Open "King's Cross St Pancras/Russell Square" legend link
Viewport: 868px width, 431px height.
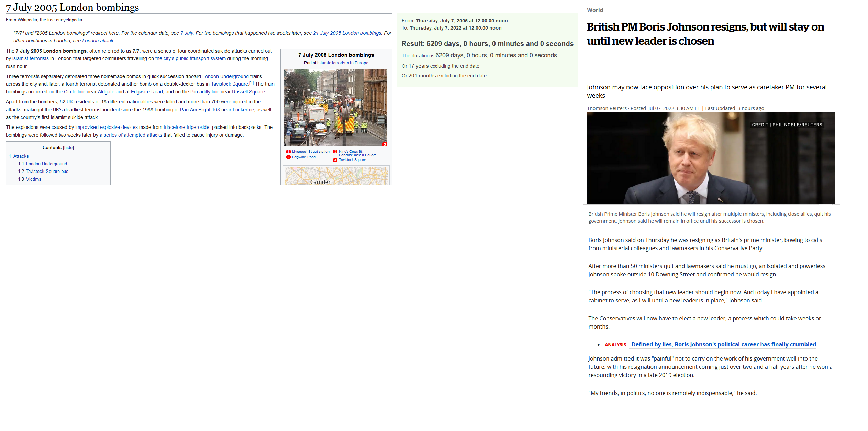tap(358, 153)
